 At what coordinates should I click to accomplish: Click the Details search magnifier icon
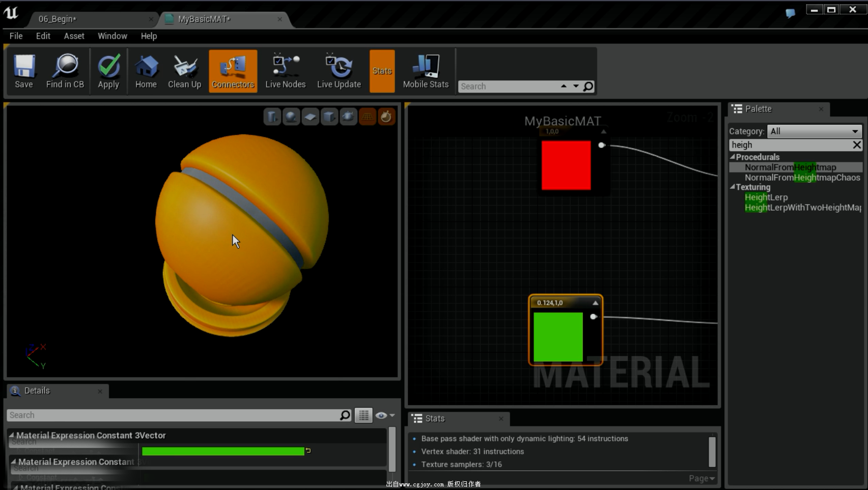tap(345, 415)
